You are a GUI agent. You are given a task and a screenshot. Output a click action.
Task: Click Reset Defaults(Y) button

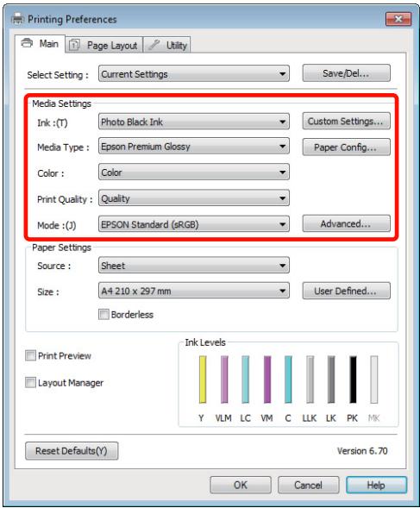pos(72,451)
